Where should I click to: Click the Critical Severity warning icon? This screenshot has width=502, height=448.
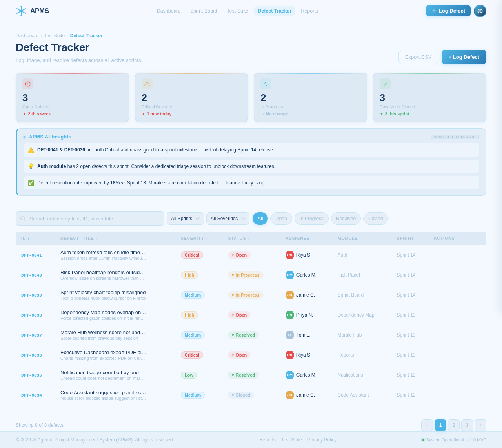[x=147, y=84]
